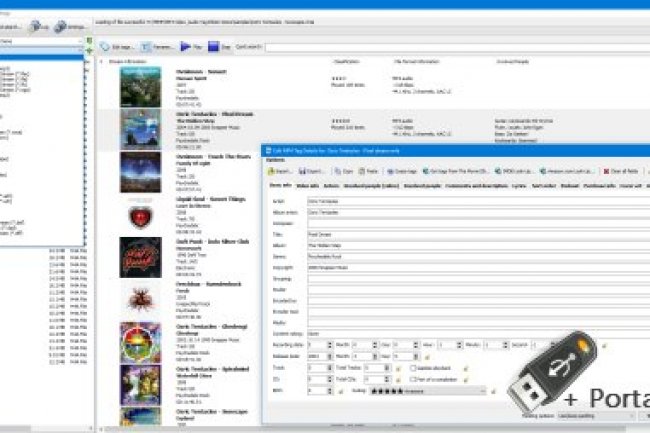This screenshot has height=433, width=650.
Task: Select the red heart shield album cover thumbnail
Action: coord(141,216)
